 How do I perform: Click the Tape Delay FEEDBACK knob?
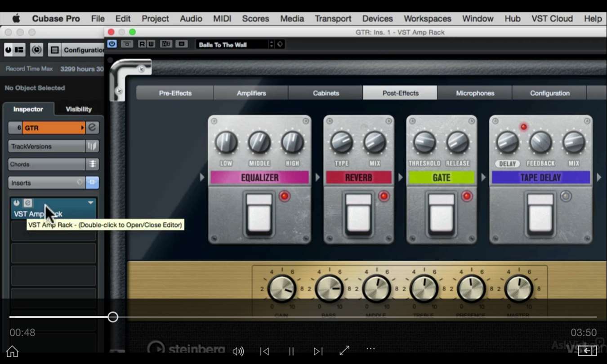coord(540,143)
